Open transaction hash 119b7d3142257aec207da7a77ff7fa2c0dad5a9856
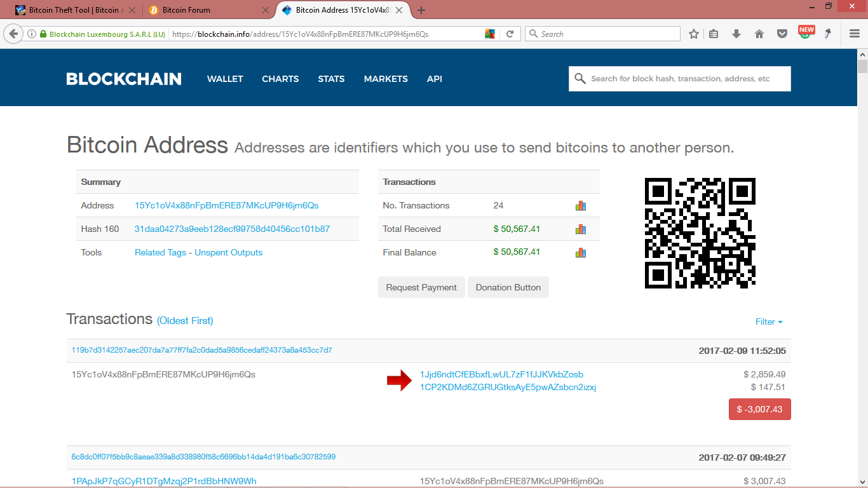 [x=202, y=350]
